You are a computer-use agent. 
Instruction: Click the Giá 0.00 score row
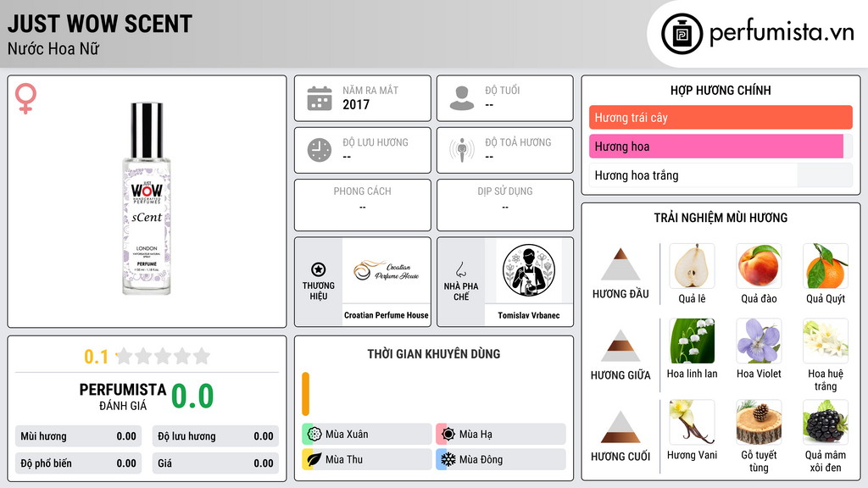(x=215, y=463)
